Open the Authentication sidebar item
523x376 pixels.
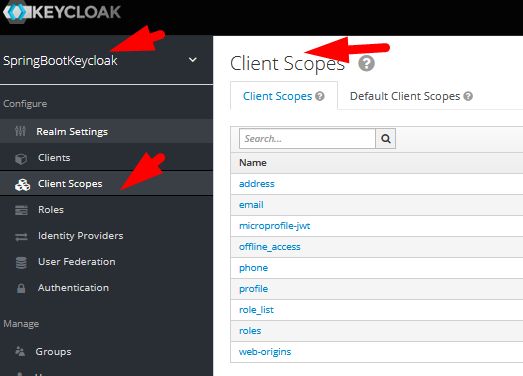coord(73,288)
